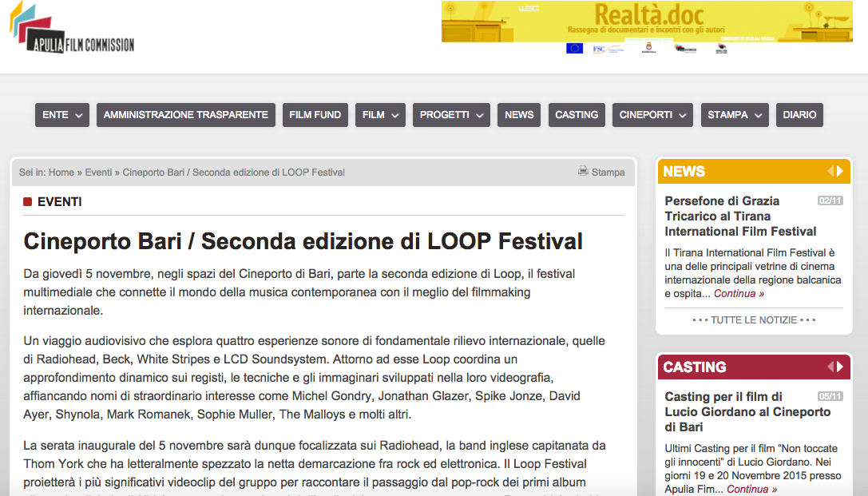
Task: Open the Casting per il film headline
Action: [747, 412]
